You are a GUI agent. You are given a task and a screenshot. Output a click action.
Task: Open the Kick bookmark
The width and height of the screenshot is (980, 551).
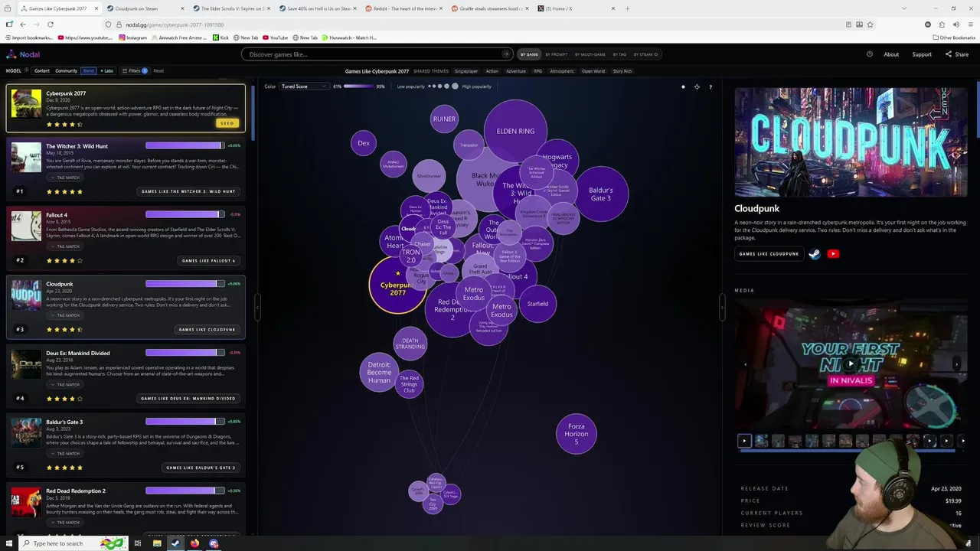[220, 37]
